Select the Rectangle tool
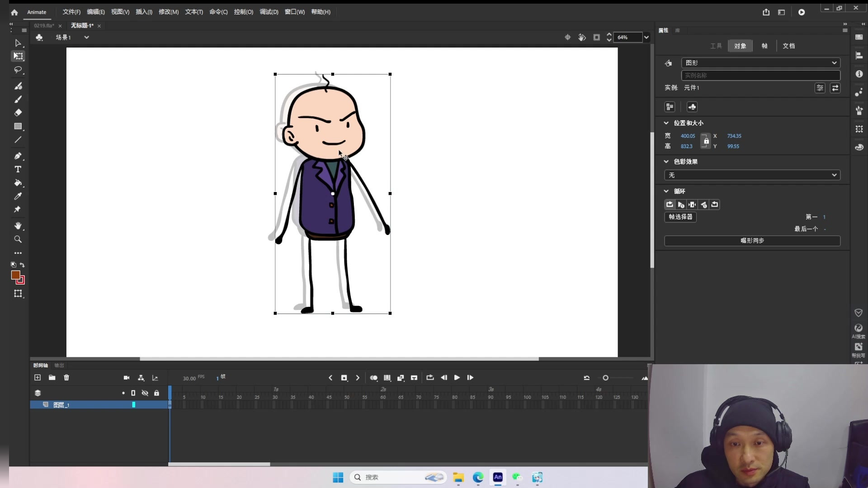Viewport: 868px width, 488px height. point(18,127)
